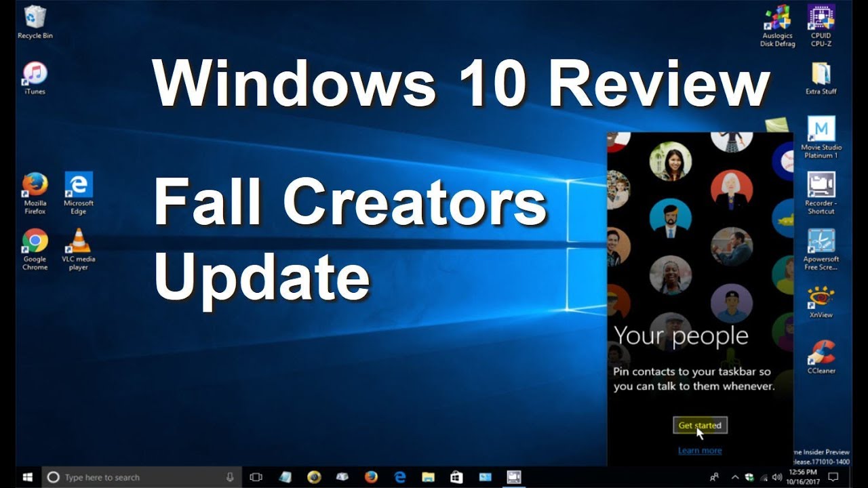Open File Explorer from the taskbar
Viewport: 868px width, 488px height.
tap(428, 477)
